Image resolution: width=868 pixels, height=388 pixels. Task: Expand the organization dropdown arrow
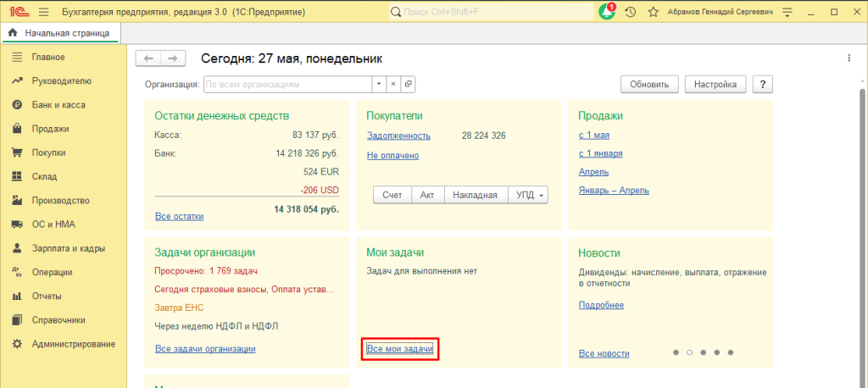379,85
